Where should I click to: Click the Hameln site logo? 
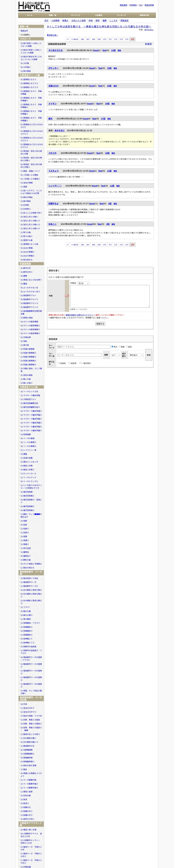point(34,6)
